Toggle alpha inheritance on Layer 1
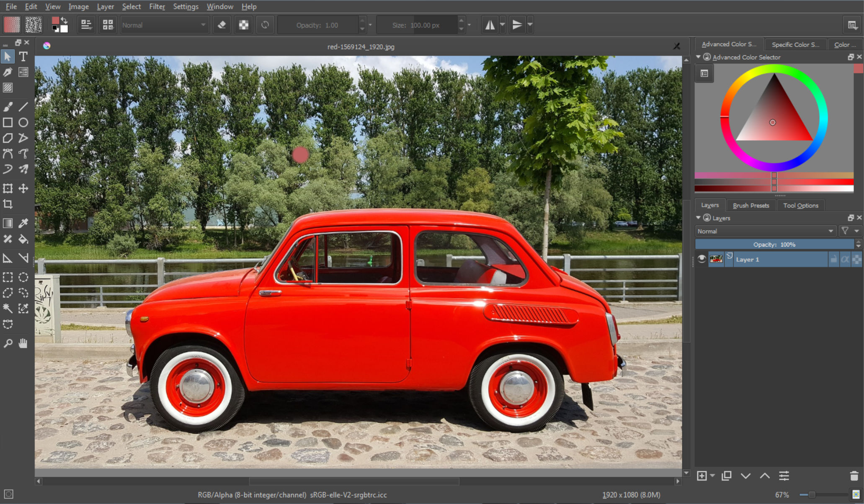864x504 pixels. point(845,260)
